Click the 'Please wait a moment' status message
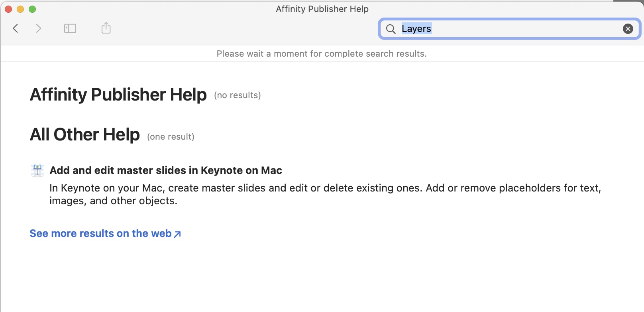 (322, 54)
